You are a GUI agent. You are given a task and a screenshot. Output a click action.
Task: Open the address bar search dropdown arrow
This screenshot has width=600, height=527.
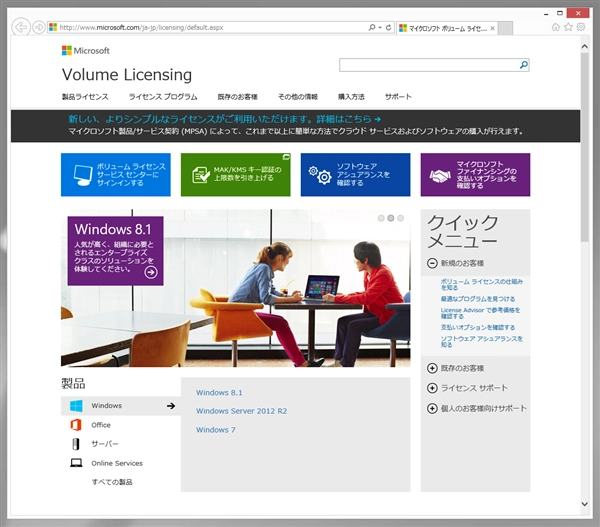tap(380, 28)
